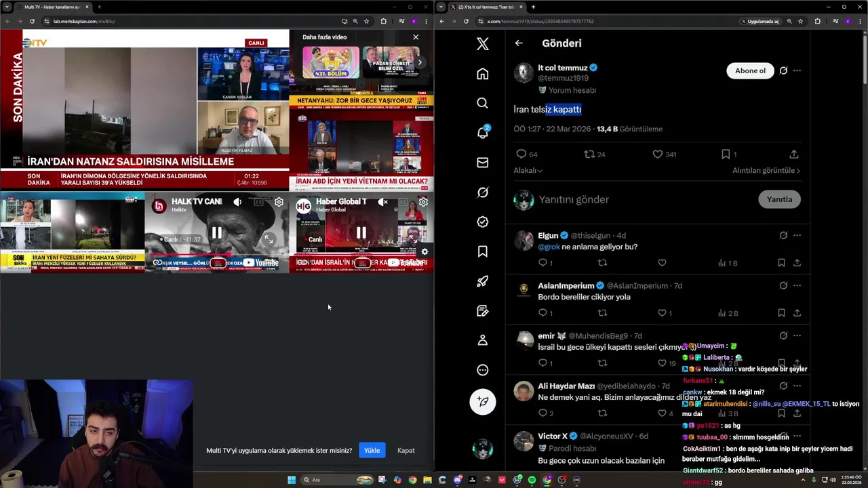Go back from Gönderi page
868x488 pixels.
coord(519,43)
